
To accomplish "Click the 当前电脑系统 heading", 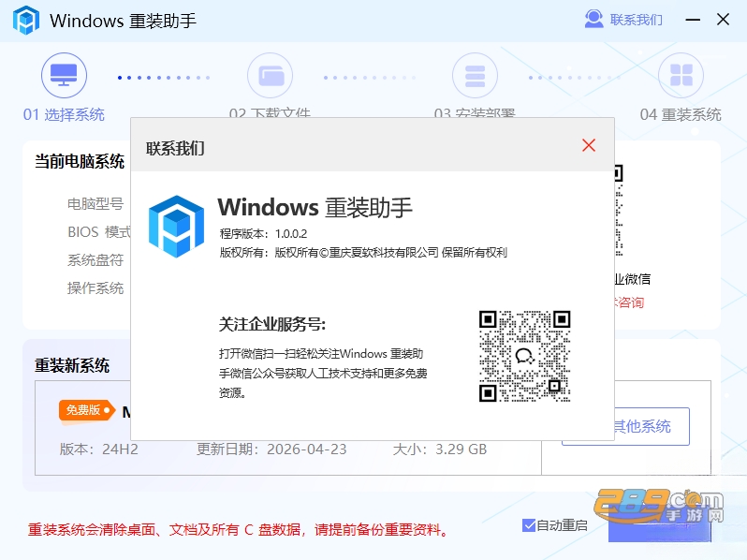I will pos(80,161).
